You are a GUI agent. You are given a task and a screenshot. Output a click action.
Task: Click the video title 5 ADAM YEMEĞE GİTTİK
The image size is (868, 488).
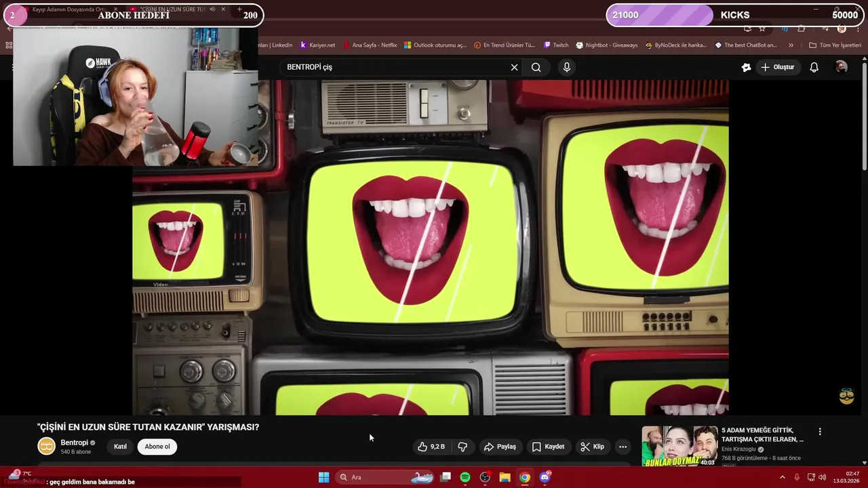coord(762,434)
